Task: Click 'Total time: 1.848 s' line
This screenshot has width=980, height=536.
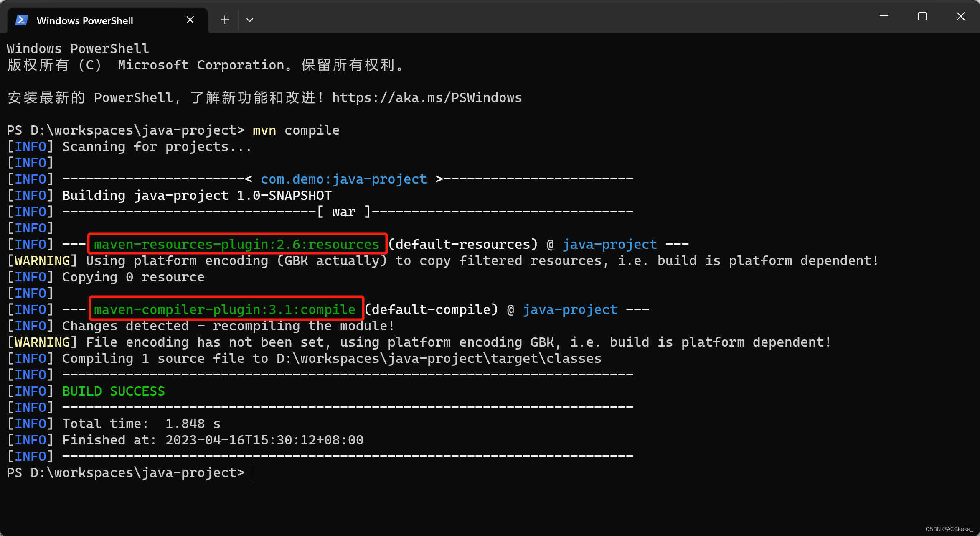Action: point(141,424)
